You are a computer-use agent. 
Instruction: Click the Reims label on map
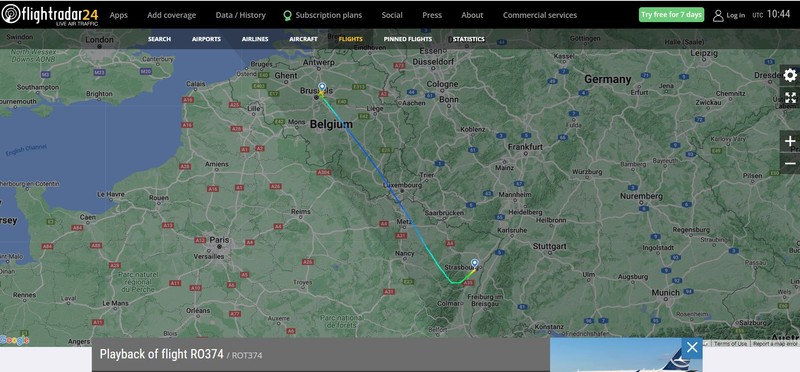301,211
